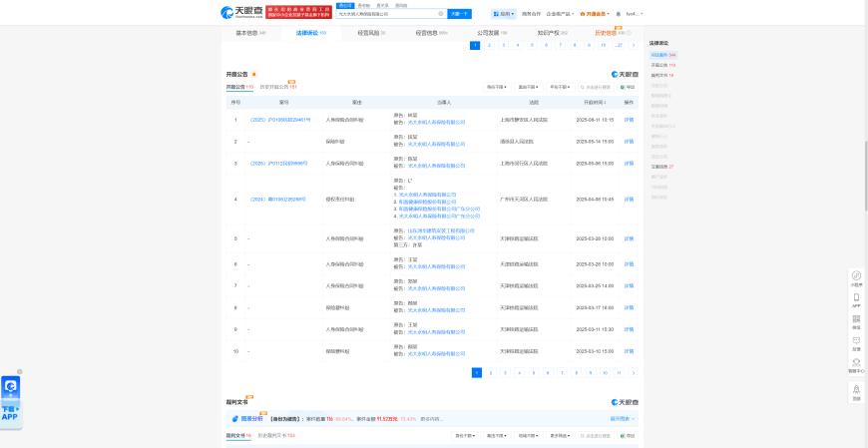868x448 pixels.
Task: Switch to the 经营信息 tab
Action: [431, 33]
